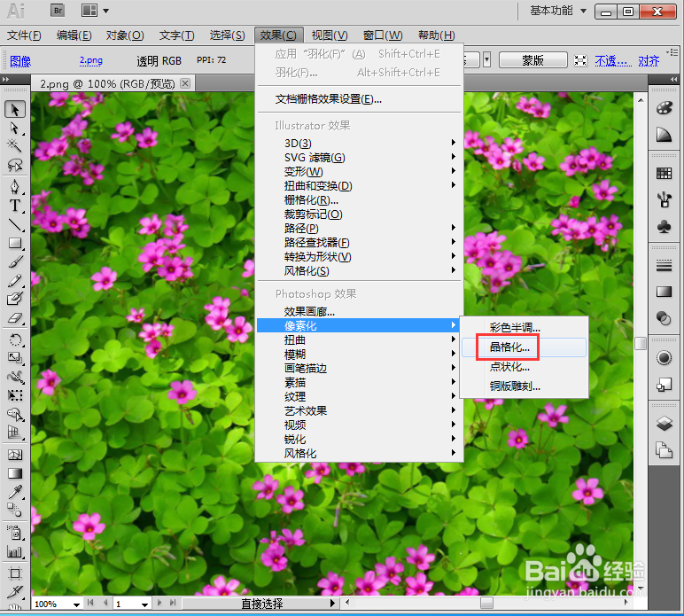Open the artboard number dropdown

(144, 604)
